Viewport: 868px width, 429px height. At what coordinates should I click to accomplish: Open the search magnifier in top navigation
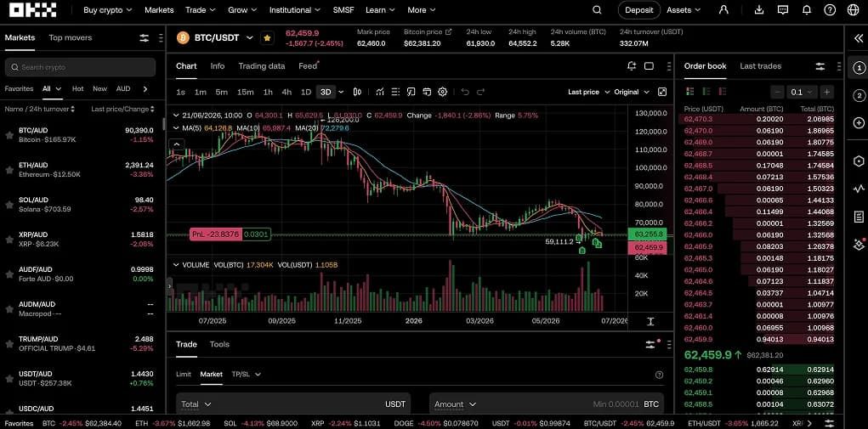click(x=597, y=10)
